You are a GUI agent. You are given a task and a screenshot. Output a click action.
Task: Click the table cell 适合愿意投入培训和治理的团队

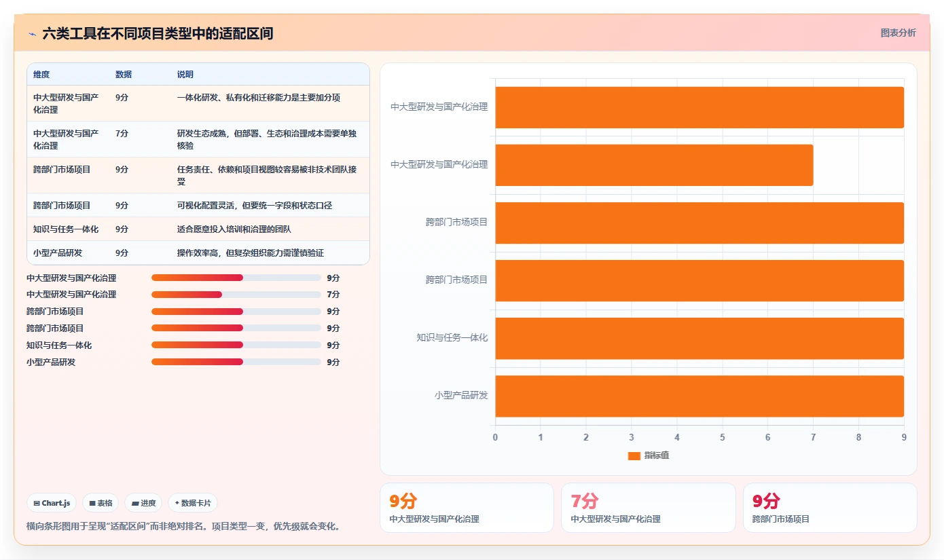tap(234, 229)
